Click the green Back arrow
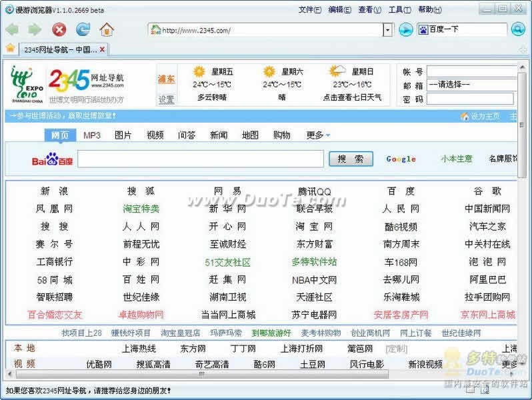 [x=12, y=30]
